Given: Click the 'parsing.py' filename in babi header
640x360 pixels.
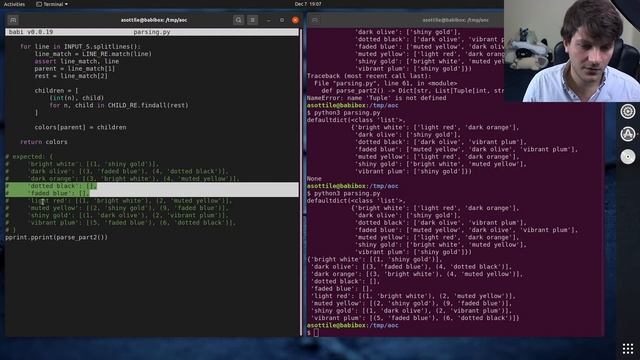Looking at the screenshot, I should [151, 32].
